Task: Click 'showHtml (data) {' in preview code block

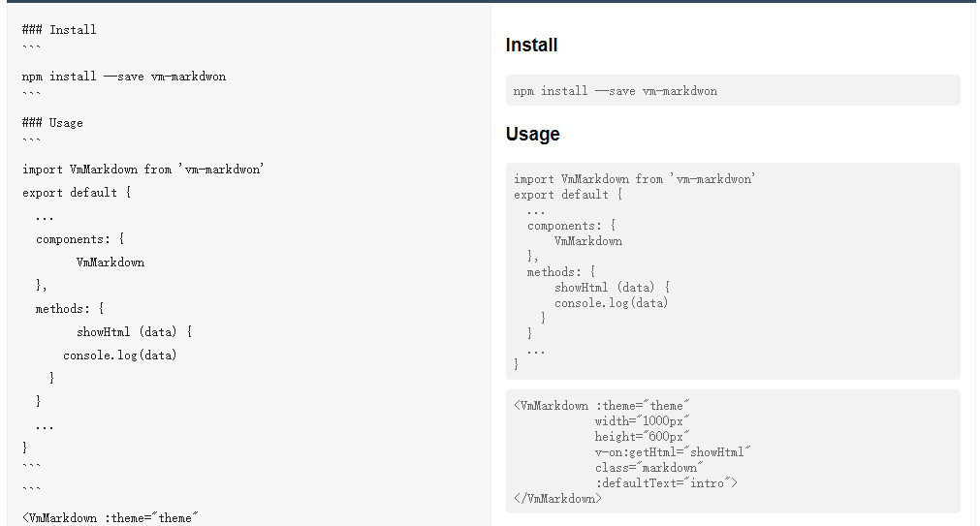Action: tap(612, 288)
